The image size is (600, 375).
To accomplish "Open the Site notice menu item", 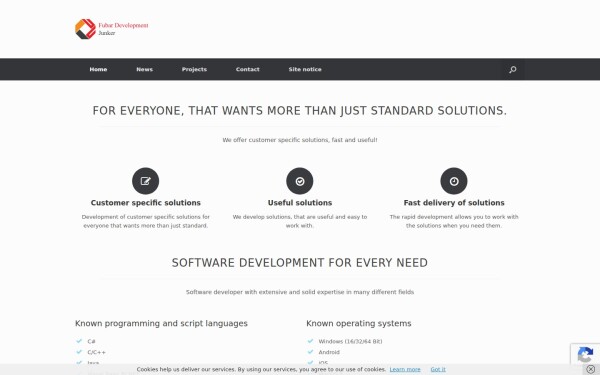I will click(x=305, y=69).
